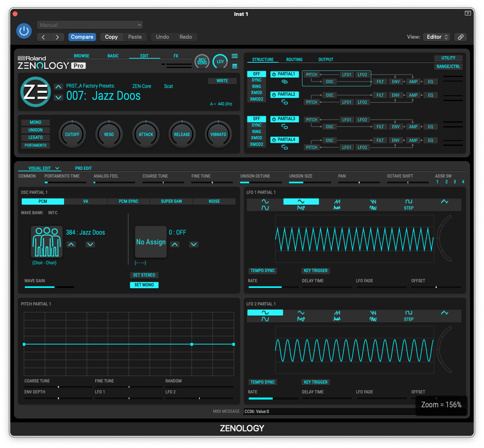
Task: Open the ROUTING tab
Action: [294, 59]
